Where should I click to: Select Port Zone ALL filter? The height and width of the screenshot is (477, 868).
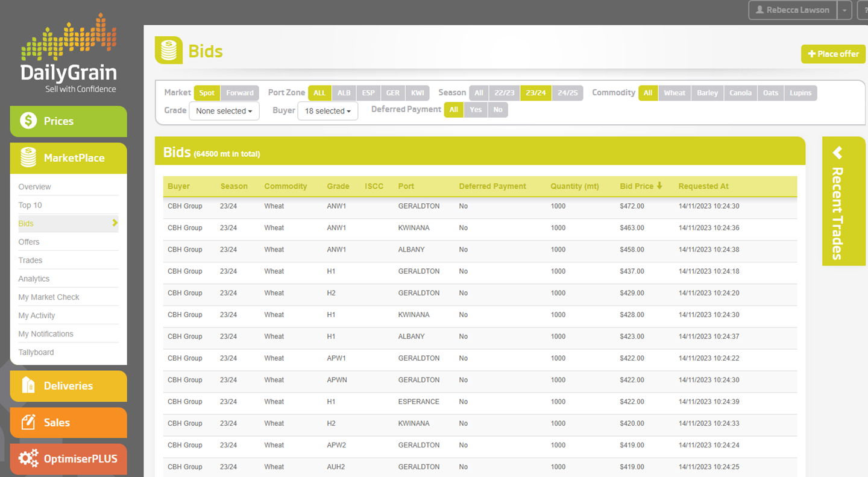click(x=319, y=93)
